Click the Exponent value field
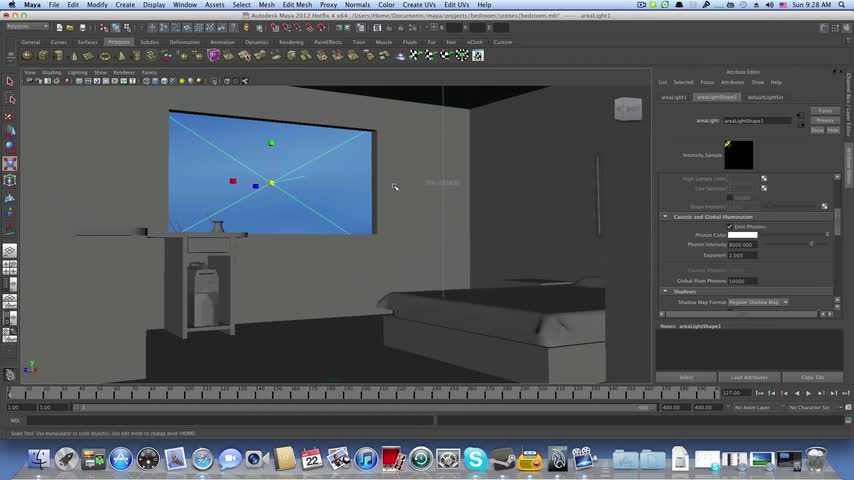The height and width of the screenshot is (480, 854). [742, 255]
